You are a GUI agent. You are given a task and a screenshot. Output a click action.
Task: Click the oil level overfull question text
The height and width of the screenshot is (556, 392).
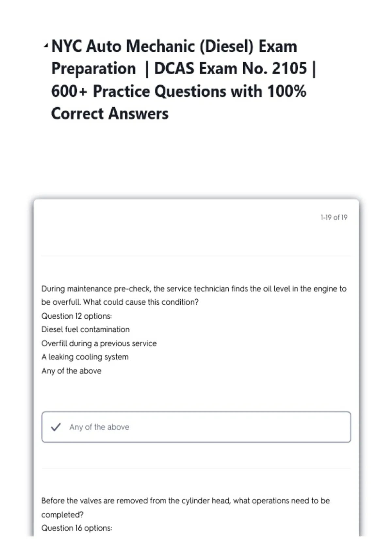coord(194,295)
